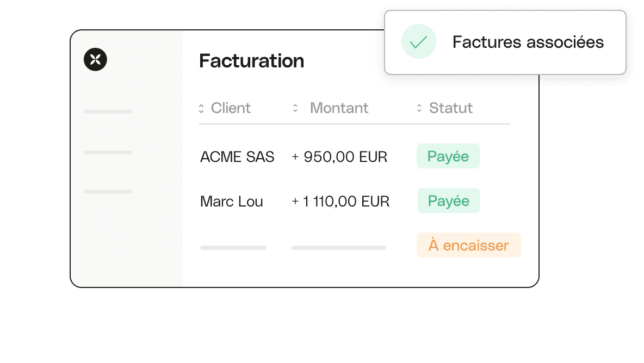
Task: Click the Payée badge for Marc Lou
Action: [x=449, y=201]
